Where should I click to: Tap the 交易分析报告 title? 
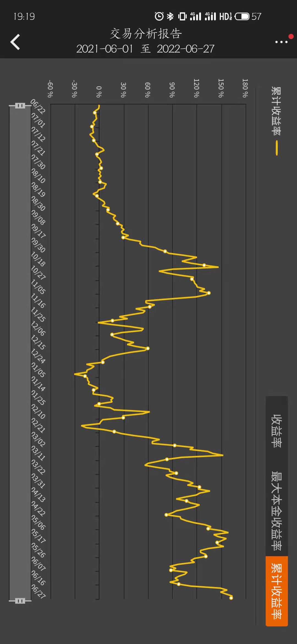146,34
